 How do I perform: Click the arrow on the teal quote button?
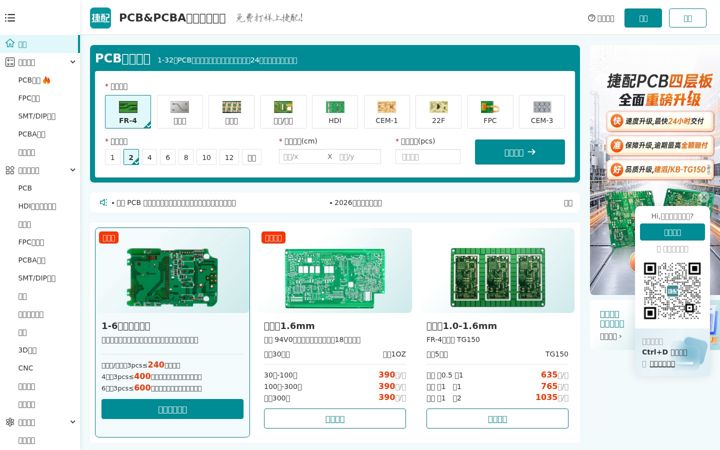tap(531, 152)
